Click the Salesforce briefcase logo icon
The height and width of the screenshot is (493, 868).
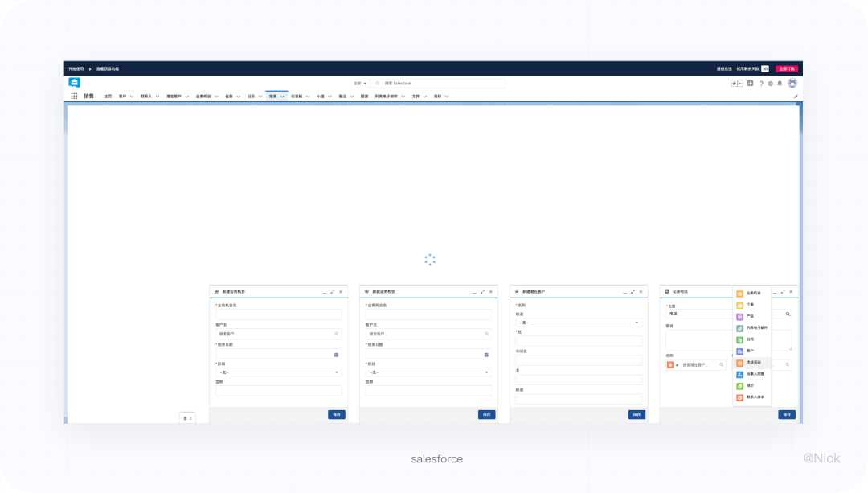tap(74, 83)
